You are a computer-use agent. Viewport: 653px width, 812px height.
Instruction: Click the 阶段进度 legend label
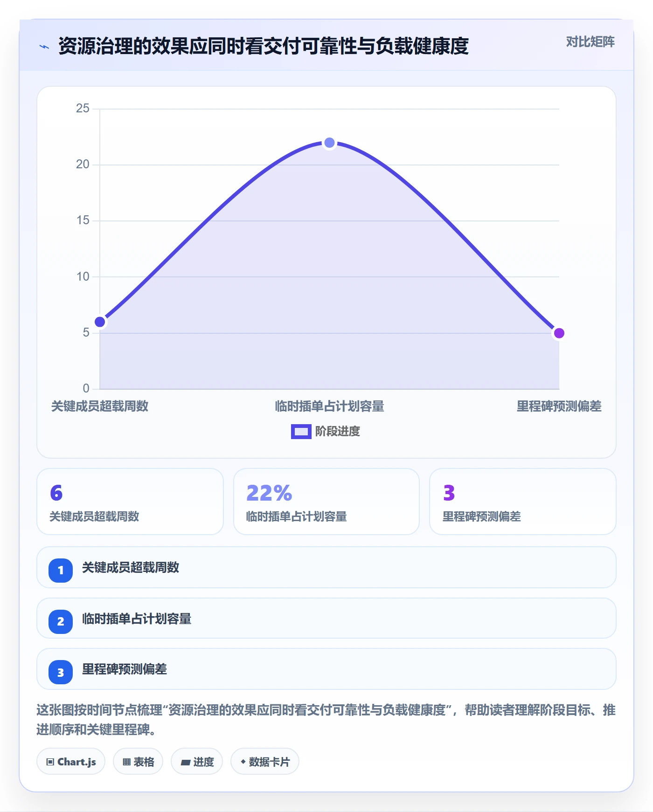pyautogui.click(x=337, y=432)
